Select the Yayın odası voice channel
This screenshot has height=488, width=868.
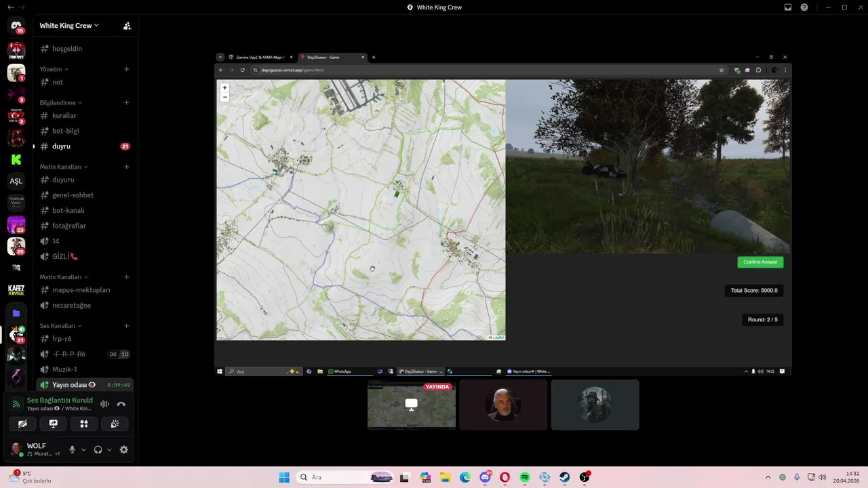click(x=85, y=385)
